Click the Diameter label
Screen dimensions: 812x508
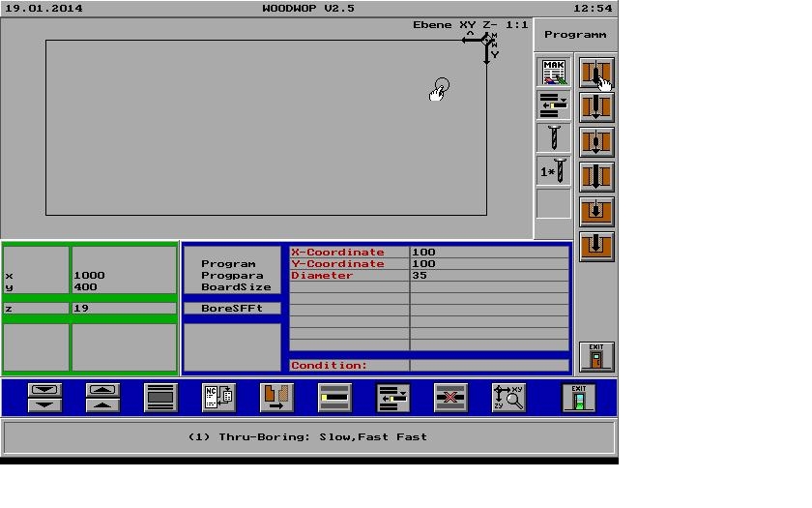[322, 275]
